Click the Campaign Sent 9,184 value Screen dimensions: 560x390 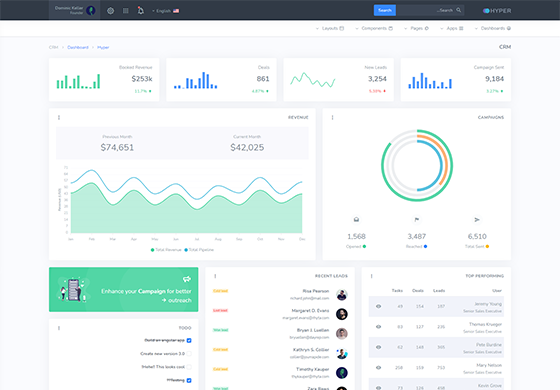[494, 79]
